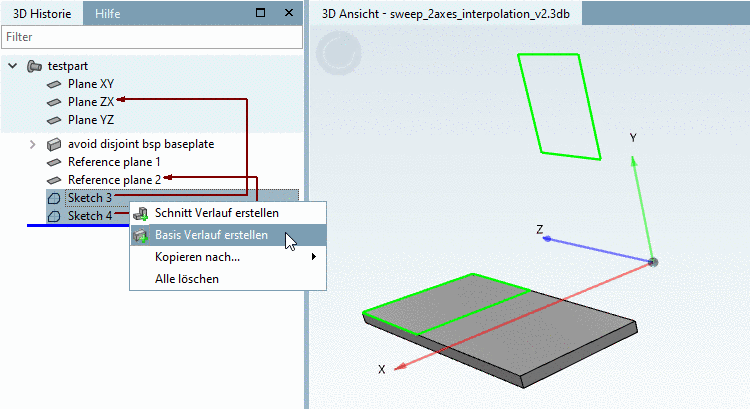Select the Sketch 3 label
750x409 pixels.
pyautogui.click(x=90, y=198)
